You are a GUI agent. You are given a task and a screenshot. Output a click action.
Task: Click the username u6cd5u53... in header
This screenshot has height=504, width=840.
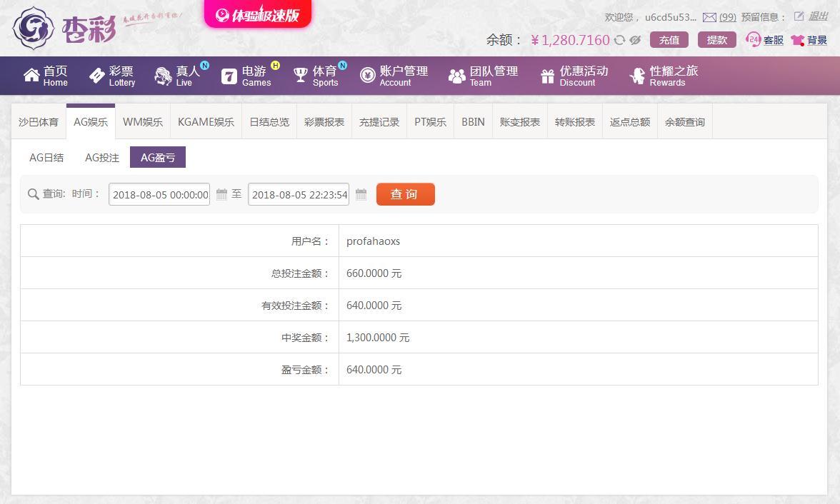point(671,18)
